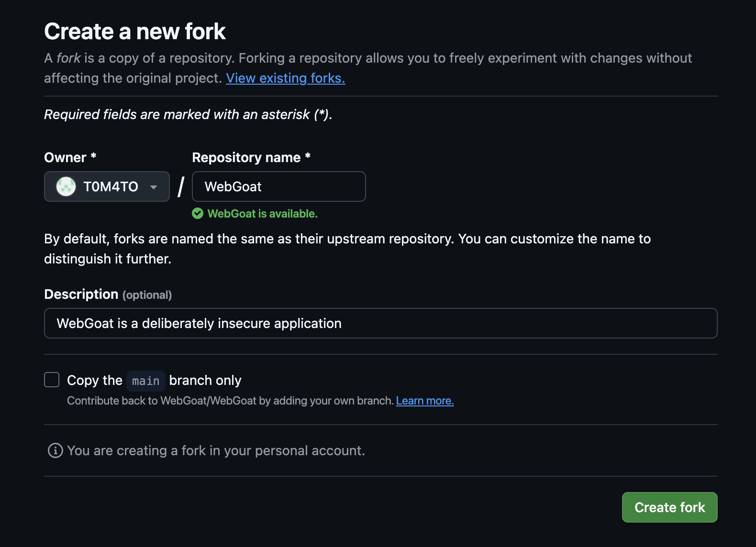The height and width of the screenshot is (547, 756).
Task: Tick the copy main branch only checkbox
Action: pyautogui.click(x=52, y=380)
